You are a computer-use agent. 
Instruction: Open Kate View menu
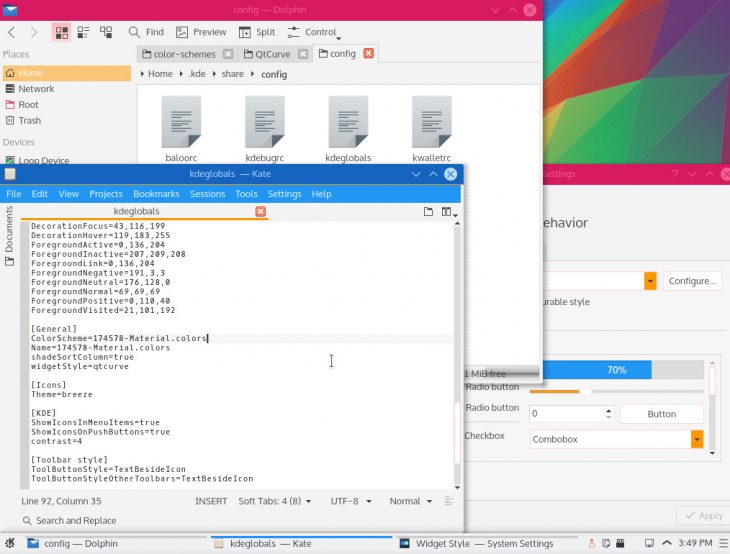[x=68, y=194]
